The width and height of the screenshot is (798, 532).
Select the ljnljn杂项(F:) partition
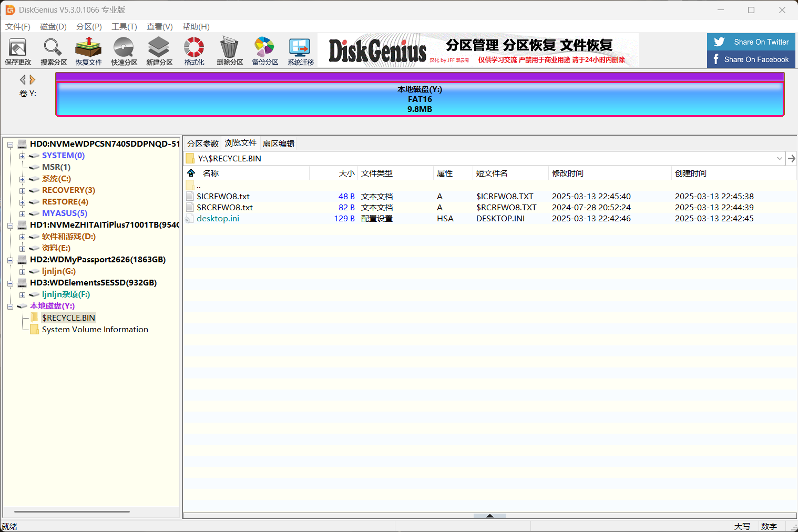coord(66,294)
